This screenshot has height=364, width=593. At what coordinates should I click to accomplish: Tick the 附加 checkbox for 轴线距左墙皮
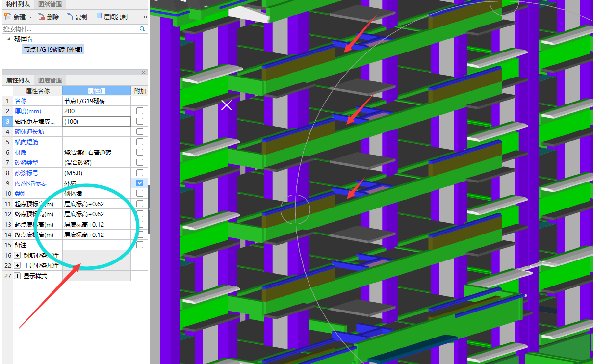(x=140, y=121)
